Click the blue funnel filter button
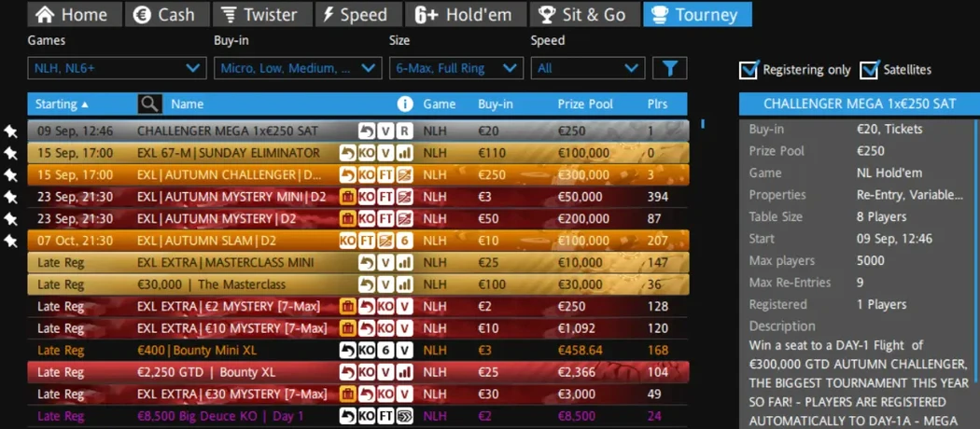The height and width of the screenshot is (429, 980). [x=669, y=68]
